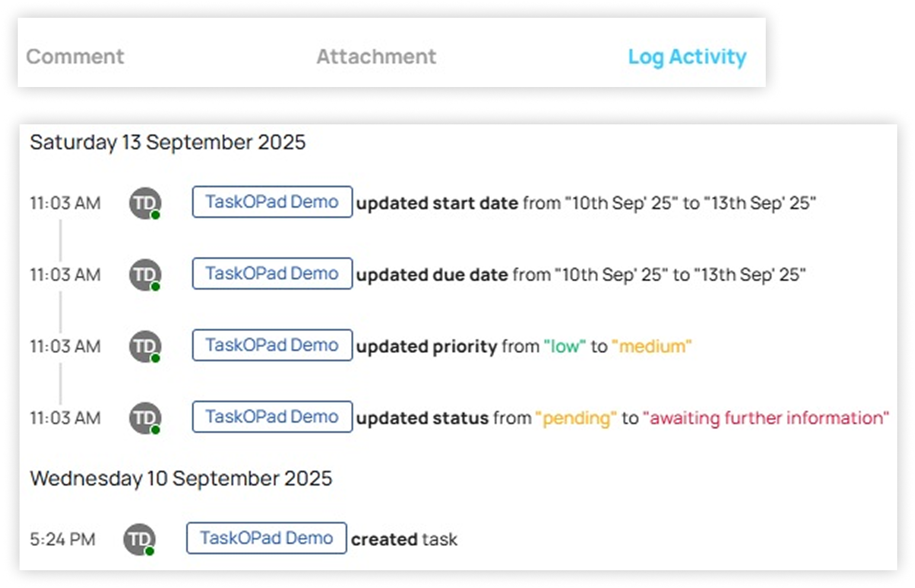Image resolution: width=915 pixels, height=588 pixels.
Task: Click the 5:24 PM timestamp
Action: (x=62, y=539)
